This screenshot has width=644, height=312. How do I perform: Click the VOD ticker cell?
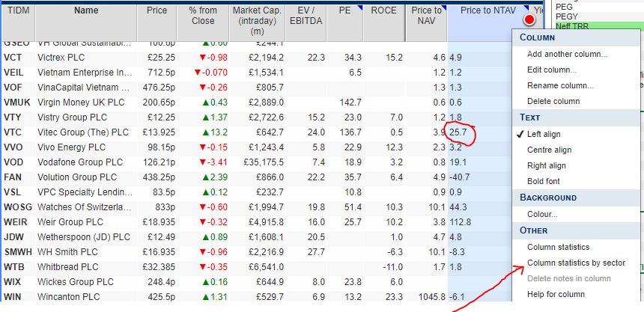(13, 162)
